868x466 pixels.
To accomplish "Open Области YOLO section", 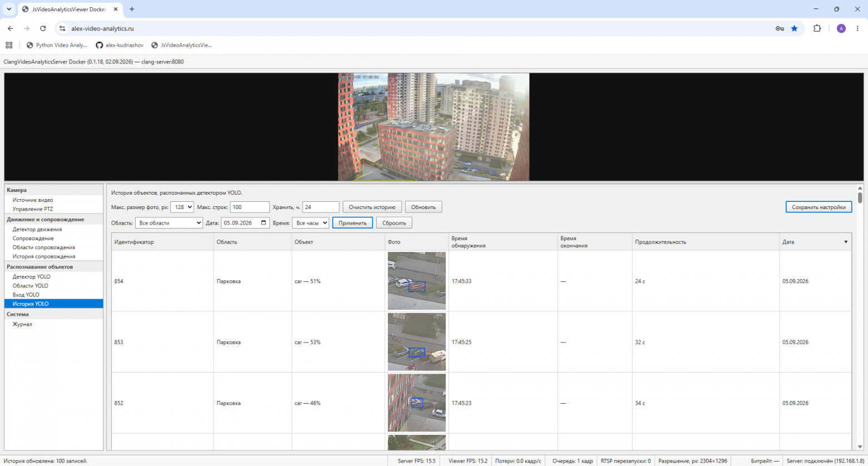I will [x=31, y=286].
